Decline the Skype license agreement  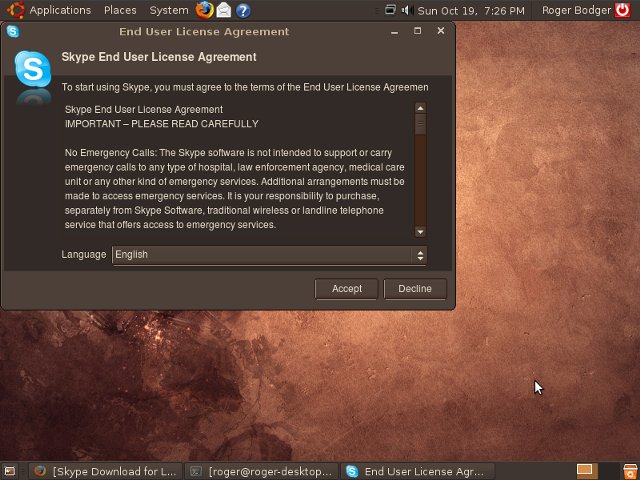click(x=415, y=289)
